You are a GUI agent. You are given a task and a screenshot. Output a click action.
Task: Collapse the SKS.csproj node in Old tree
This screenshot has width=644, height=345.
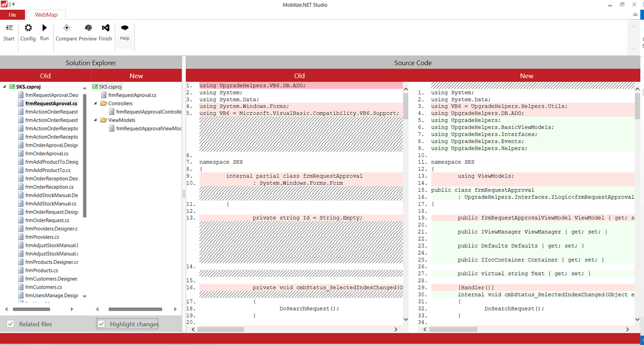(5, 87)
